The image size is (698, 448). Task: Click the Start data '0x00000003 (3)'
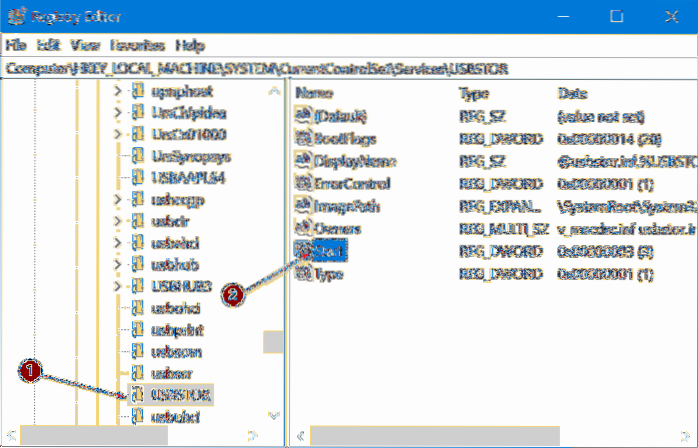point(605,251)
